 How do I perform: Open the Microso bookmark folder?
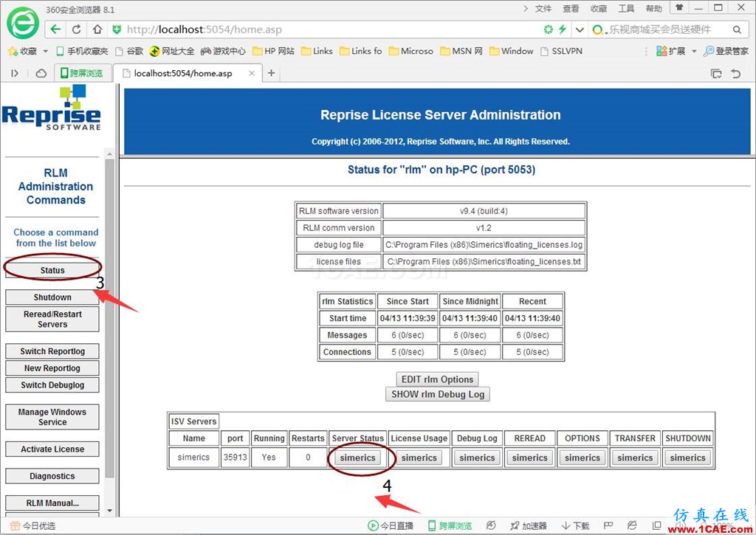click(x=410, y=51)
